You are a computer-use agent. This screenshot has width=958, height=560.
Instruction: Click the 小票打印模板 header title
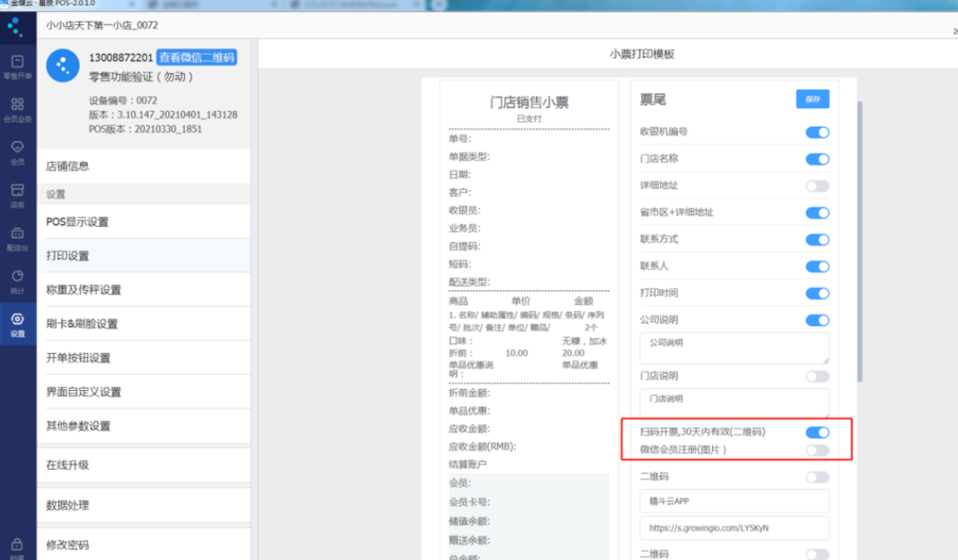(641, 53)
